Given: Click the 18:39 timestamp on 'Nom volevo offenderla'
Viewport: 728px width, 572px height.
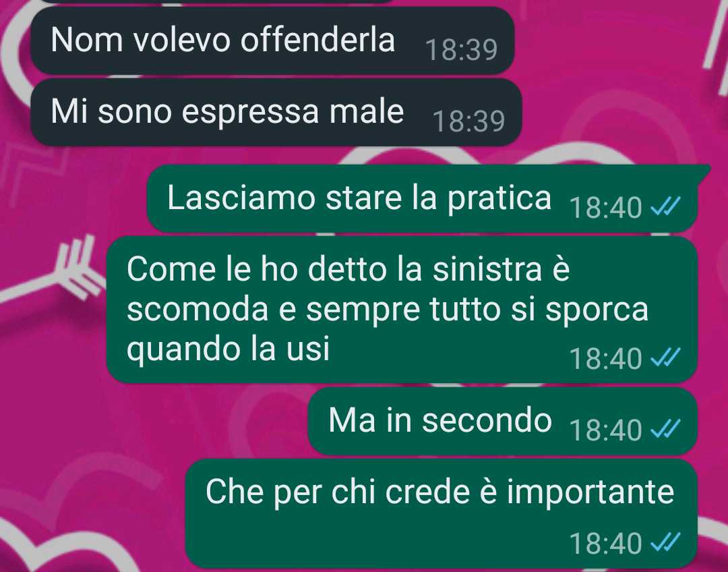Looking at the screenshot, I should pos(462,50).
